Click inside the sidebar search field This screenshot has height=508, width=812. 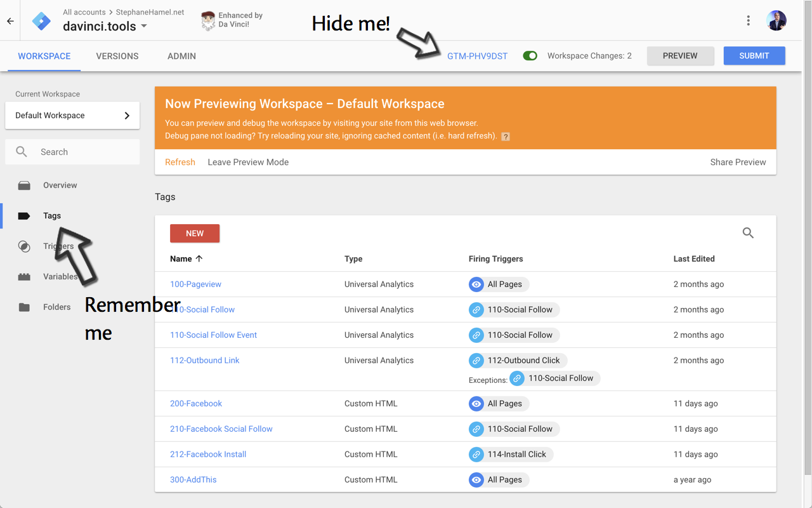[72, 152]
